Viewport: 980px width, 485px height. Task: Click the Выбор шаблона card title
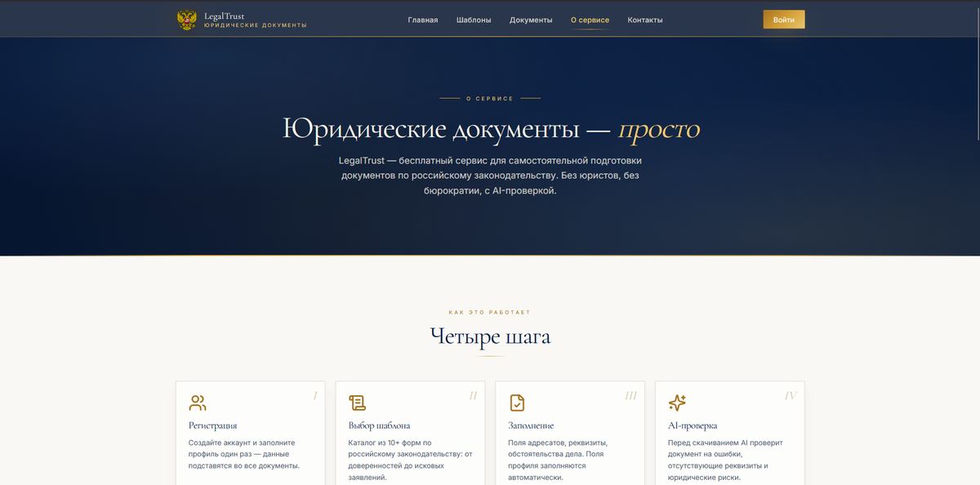coord(379,425)
